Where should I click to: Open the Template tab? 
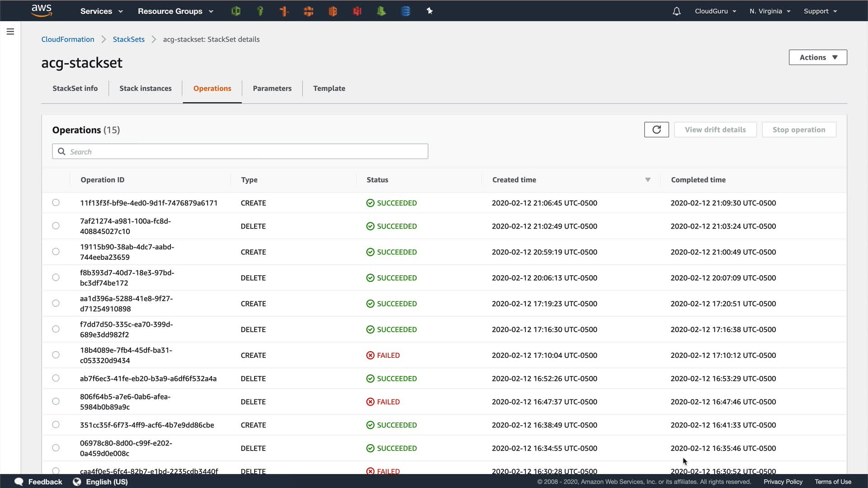point(329,89)
